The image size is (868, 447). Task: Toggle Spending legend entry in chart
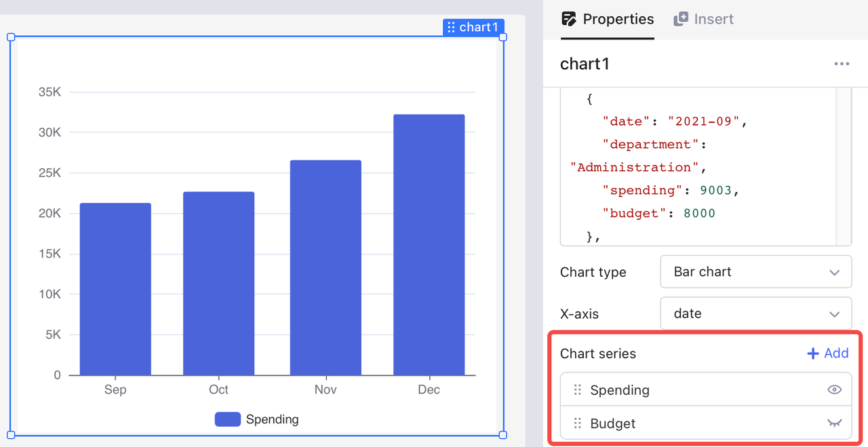256,419
